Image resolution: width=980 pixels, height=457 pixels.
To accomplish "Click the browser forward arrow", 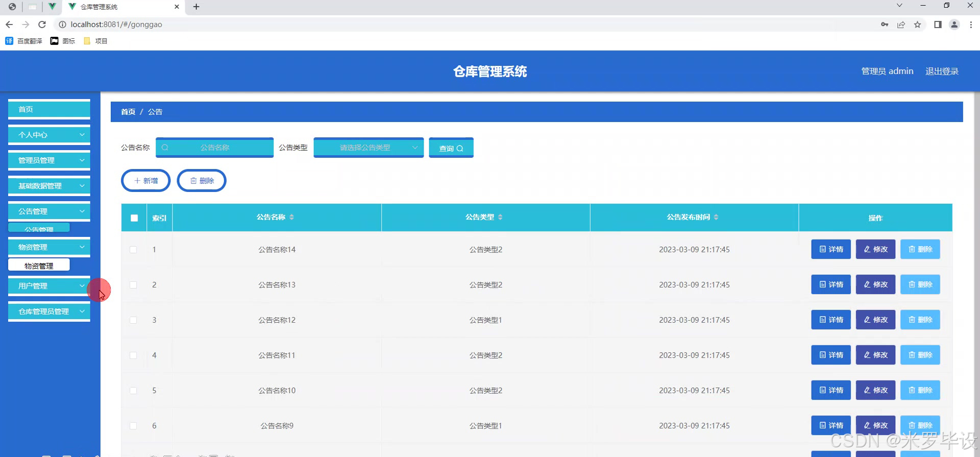I will tap(26, 25).
